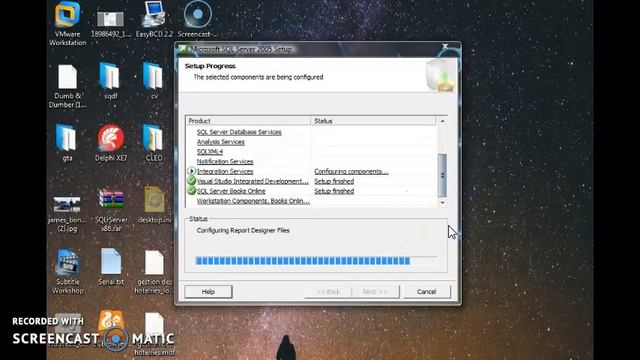The image size is (640, 360).
Task: Select the Serial.txt file icon
Action: pos(111,267)
